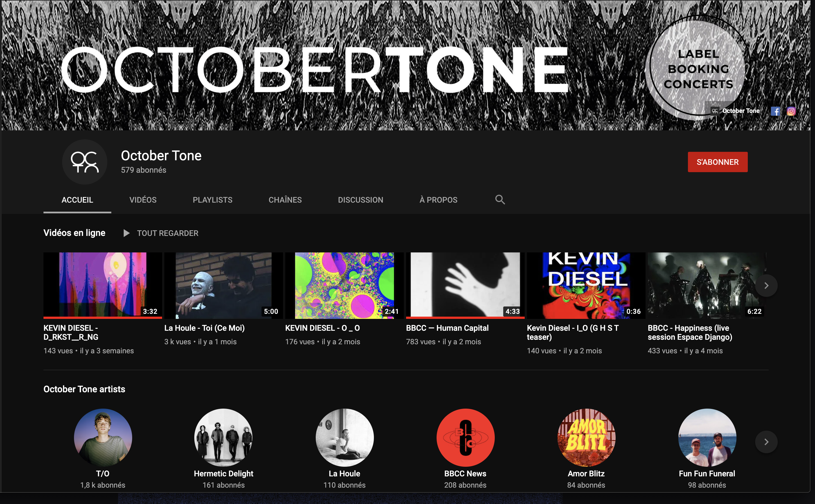Open the Amor Blitz channel avatar
Image resolution: width=815 pixels, height=504 pixels.
pyautogui.click(x=586, y=438)
